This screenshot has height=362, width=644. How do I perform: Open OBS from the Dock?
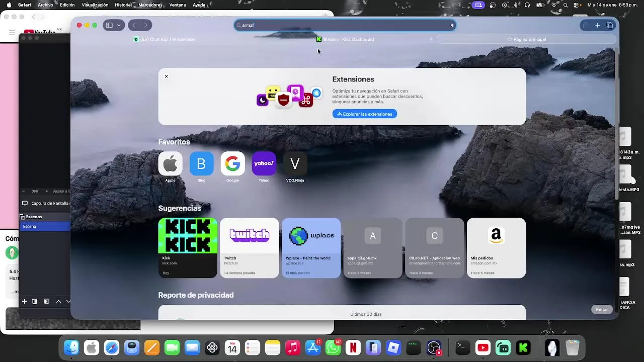(x=434, y=347)
